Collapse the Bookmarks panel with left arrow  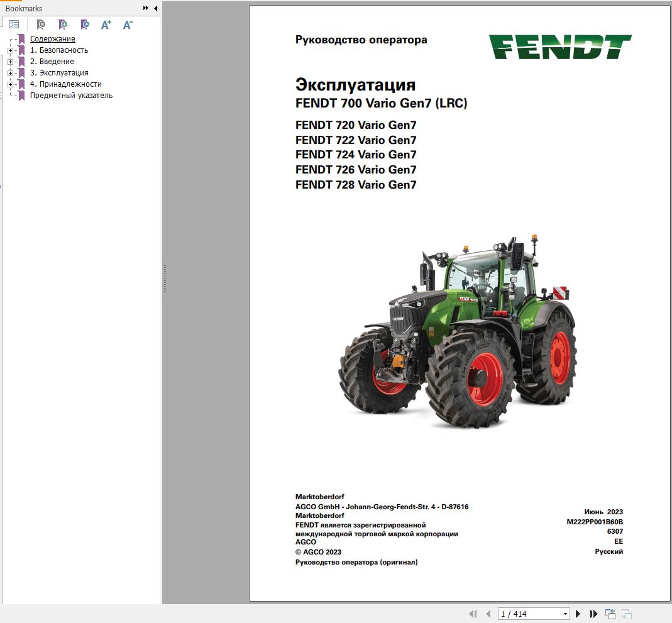point(155,8)
